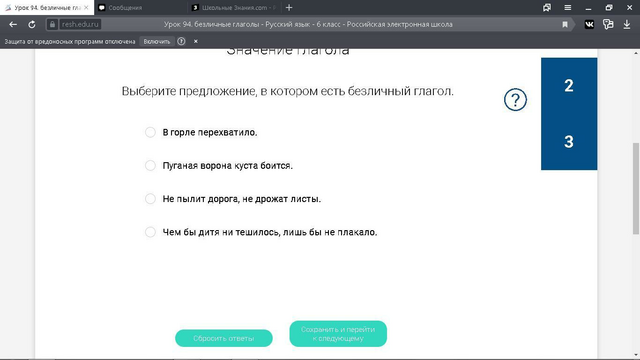The height and width of the screenshot is (360, 640).
Task: Select answer 'Не пылит дорога, не дрожат листы.'
Action: 150,199
